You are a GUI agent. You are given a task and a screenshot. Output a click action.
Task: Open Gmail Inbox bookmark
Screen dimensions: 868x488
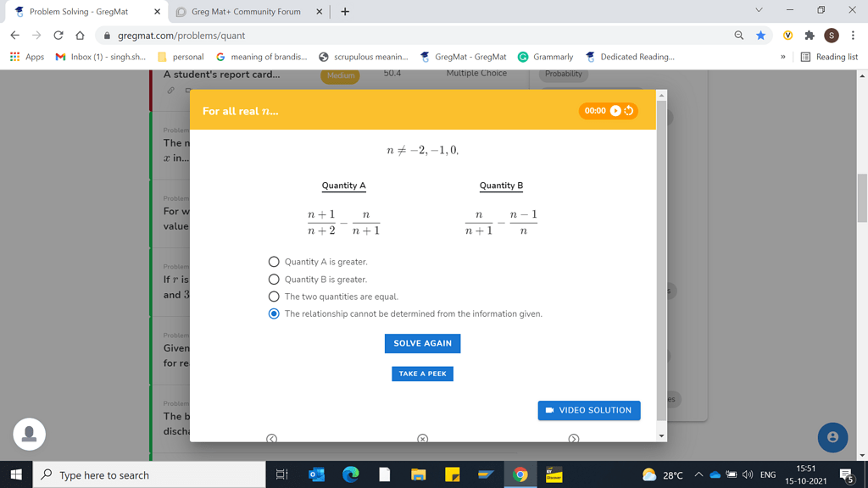tap(101, 57)
